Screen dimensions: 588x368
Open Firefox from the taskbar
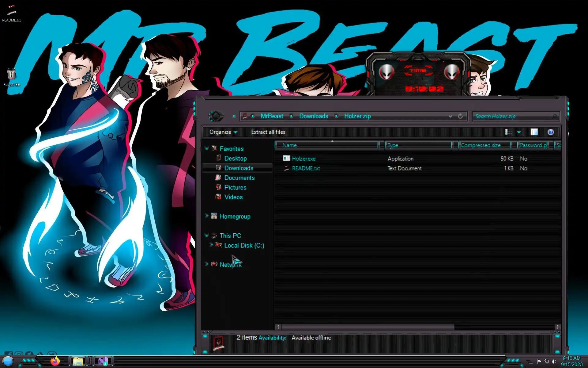[55, 361]
